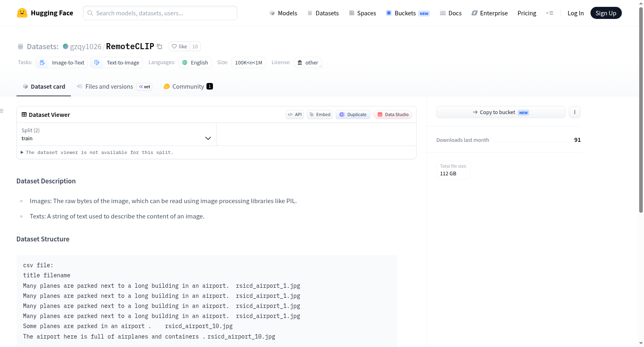Go to Spaces in top navigation
Image resolution: width=644 pixels, height=347 pixels.
363,13
